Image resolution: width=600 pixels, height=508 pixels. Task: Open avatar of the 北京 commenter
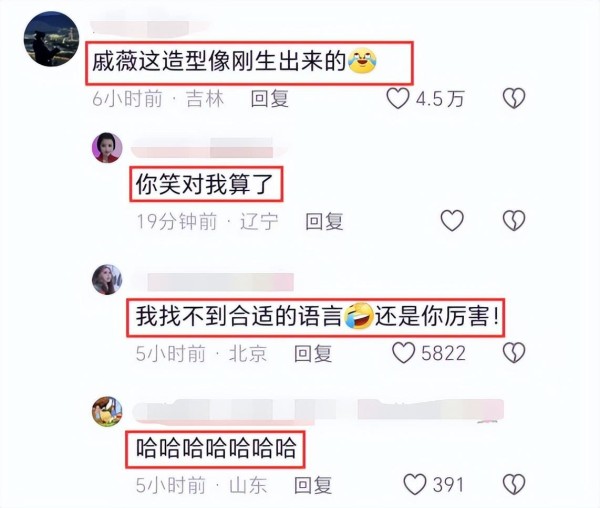(107, 279)
